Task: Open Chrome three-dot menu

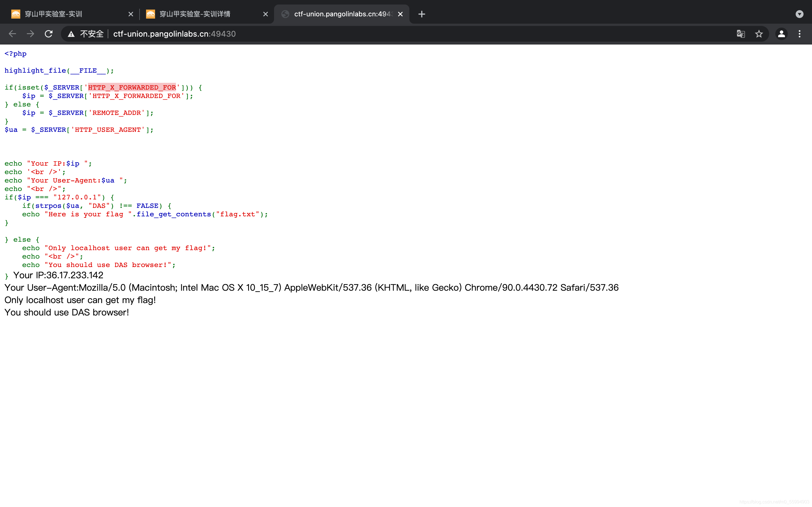Action: [x=799, y=34]
